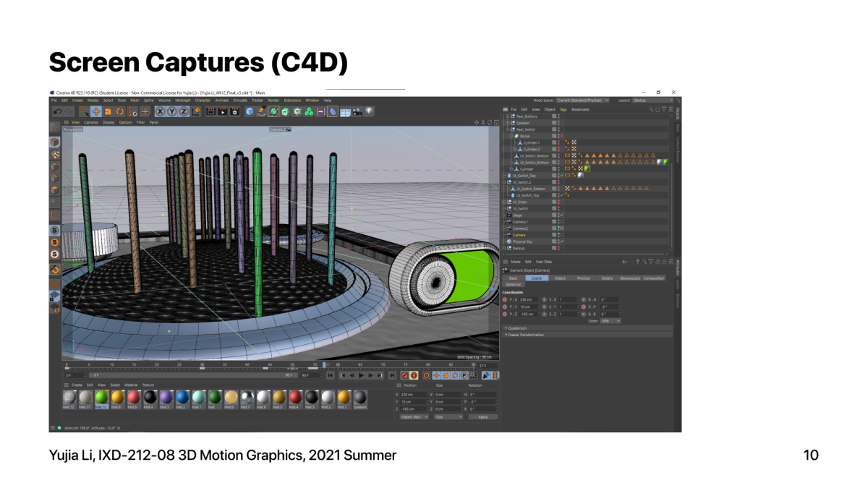
Task: Expand the Real_Buttons object tree
Action: point(508,116)
